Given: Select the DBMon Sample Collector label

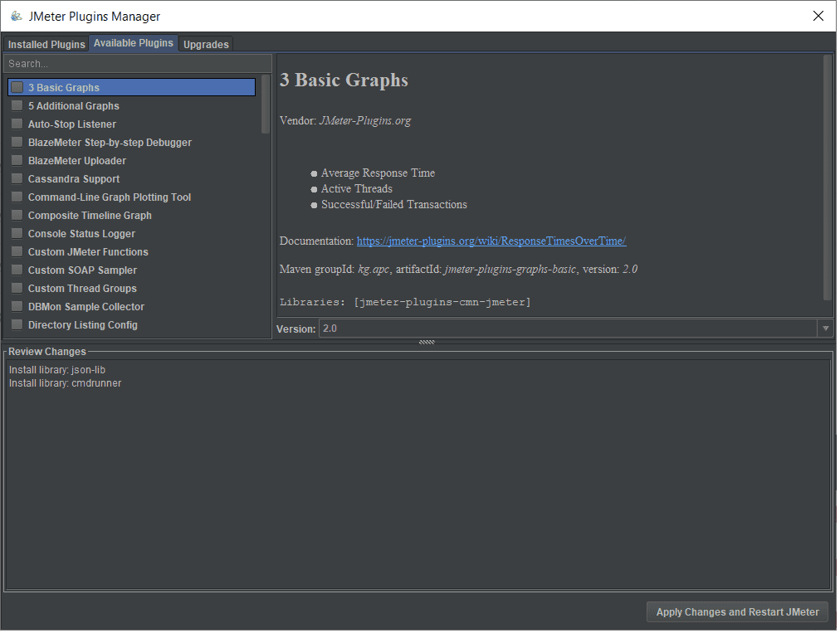Looking at the screenshot, I should [x=86, y=306].
